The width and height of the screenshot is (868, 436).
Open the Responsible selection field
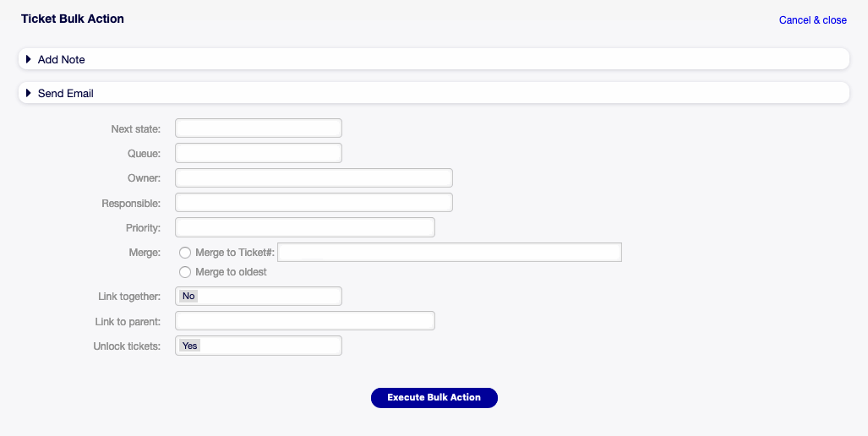click(314, 203)
